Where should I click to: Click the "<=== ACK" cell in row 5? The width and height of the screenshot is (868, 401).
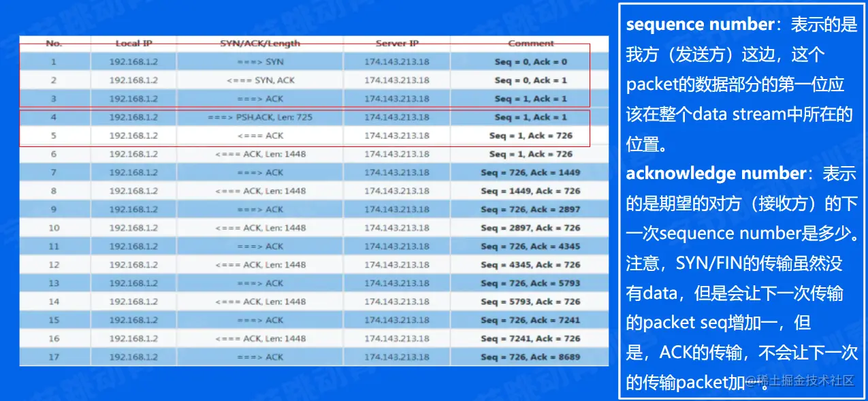point(260,135)
